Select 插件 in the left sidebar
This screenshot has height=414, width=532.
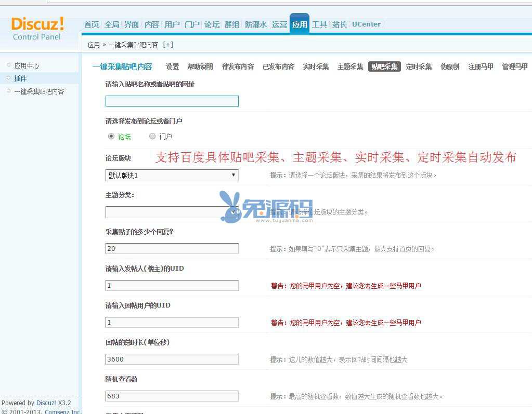pyautogui.click(x=20, y=78)
